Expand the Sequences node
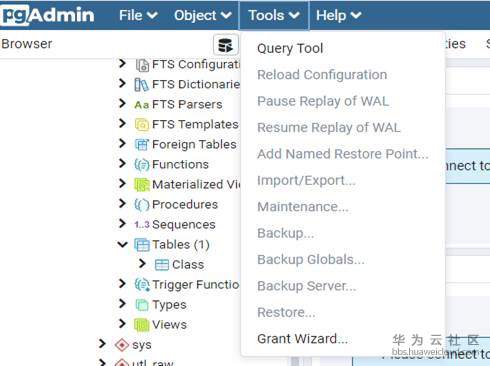The height and width of the screenshot is (366, 490). 122,223
